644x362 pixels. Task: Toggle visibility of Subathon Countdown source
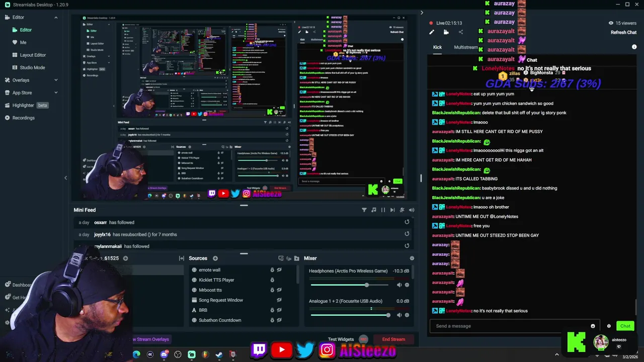coord(279,320)
